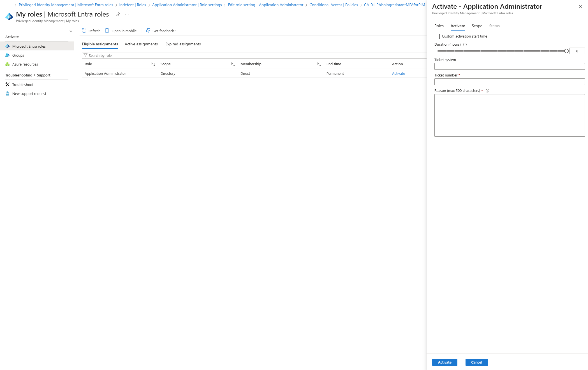Viewport: 588px width, 370px height.
Task: Sort the table by Scope column
Action: (233, 64)
